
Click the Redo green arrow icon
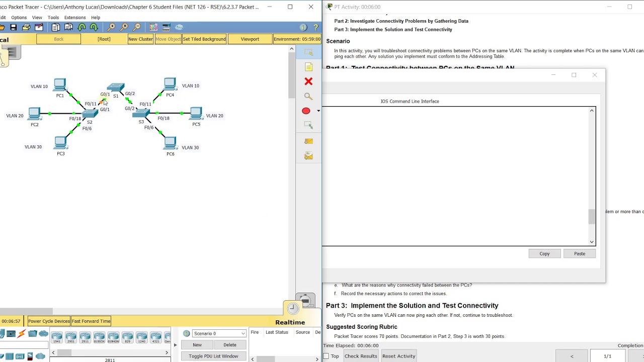(94, 27)
